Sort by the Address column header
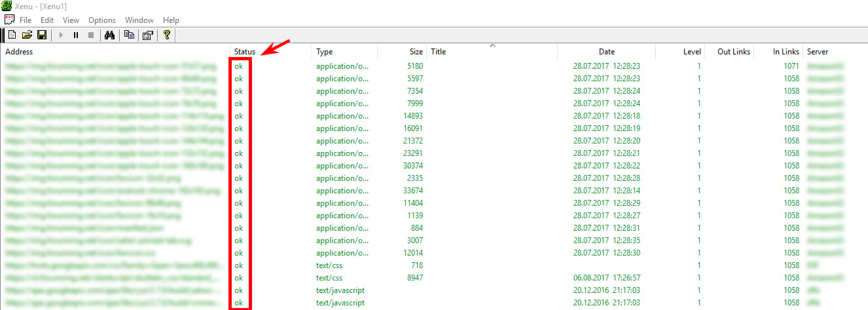Image resolution: width=868 pixels, height=310 pixels. pos(115,52)
